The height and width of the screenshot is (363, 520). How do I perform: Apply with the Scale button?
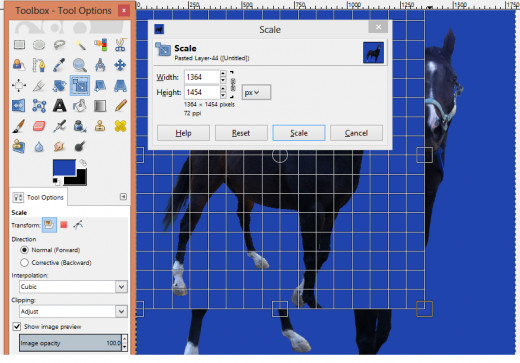[299, 133]
